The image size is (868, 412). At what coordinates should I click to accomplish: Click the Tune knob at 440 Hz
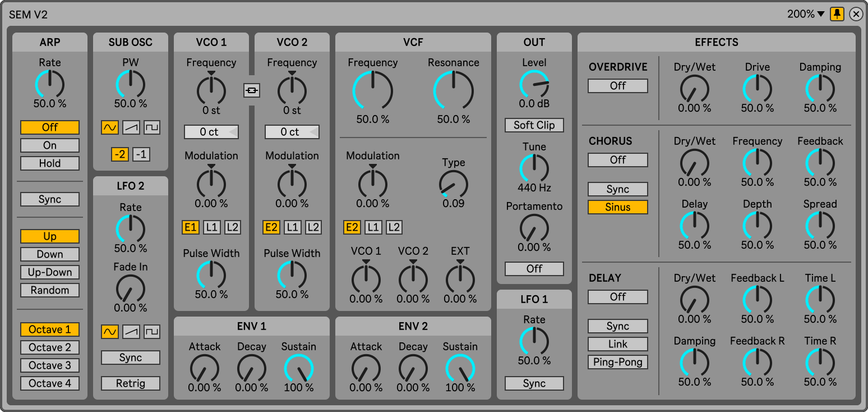point(534,168)
